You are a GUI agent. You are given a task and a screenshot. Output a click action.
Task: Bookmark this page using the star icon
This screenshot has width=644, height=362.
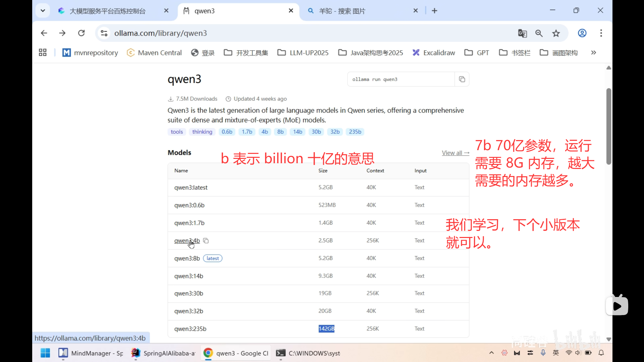coord(556,33)
